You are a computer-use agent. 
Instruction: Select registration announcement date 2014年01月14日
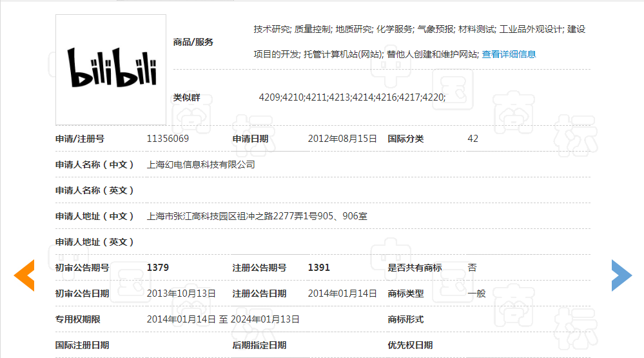pyautogui.click(x=342, y=293)
